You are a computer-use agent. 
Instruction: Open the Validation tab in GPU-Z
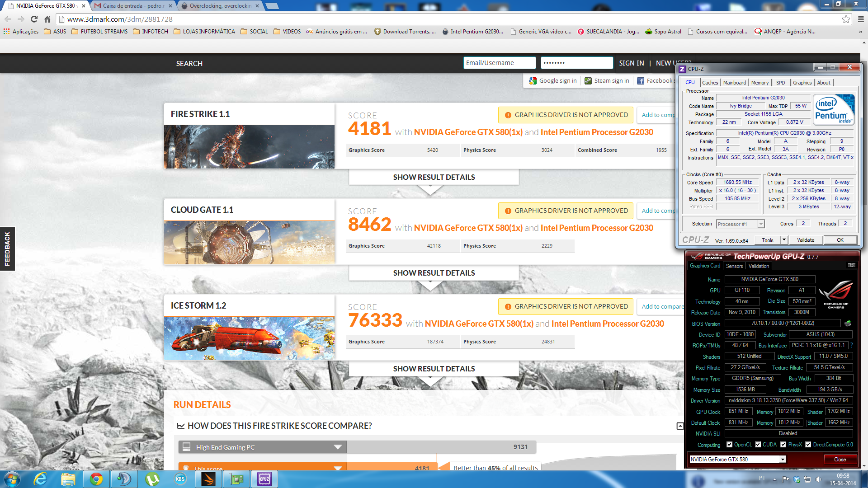759,266
